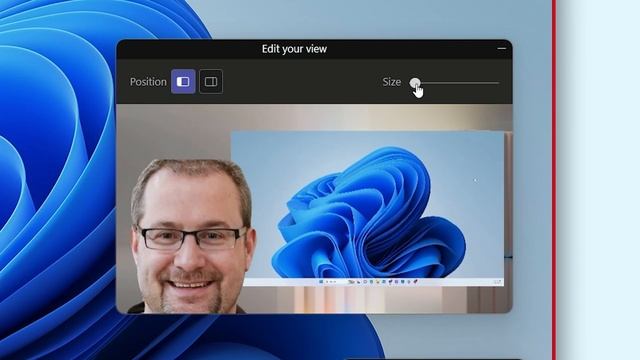
Task: Minimize the Edit your view window
Action: click(x=502, y=49)
